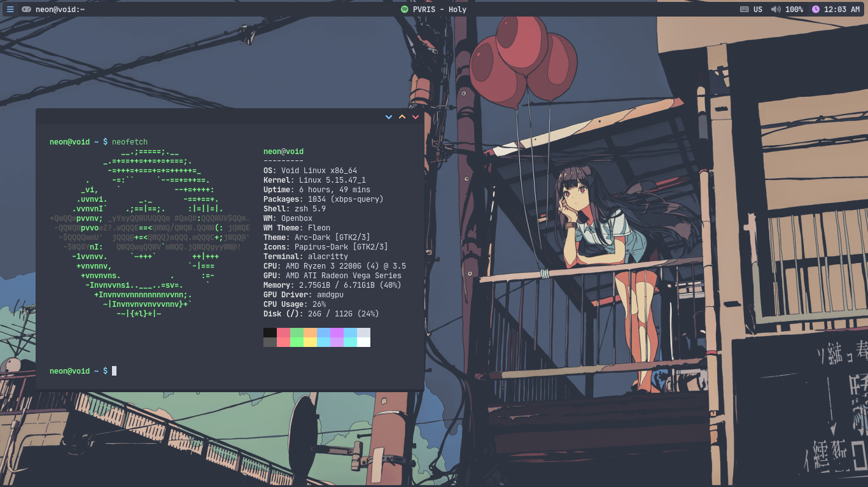Screen dimensions: 868x487
Task: Click the green 'neon@void' header above the dashes
Action: click(283, 152)
